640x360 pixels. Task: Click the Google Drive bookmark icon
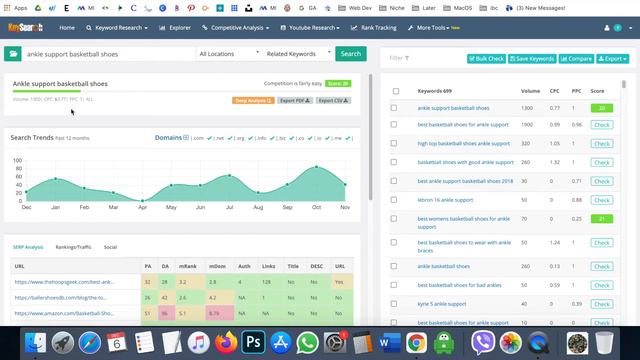point(38,8)
